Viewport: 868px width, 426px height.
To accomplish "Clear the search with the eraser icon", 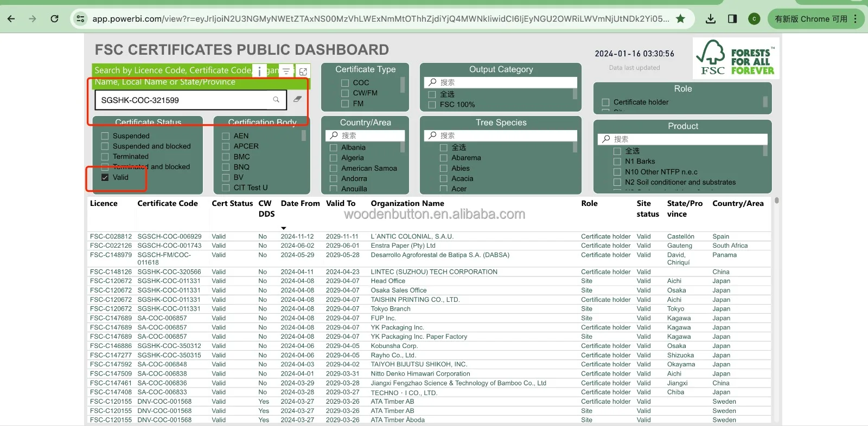I will 297,99.
